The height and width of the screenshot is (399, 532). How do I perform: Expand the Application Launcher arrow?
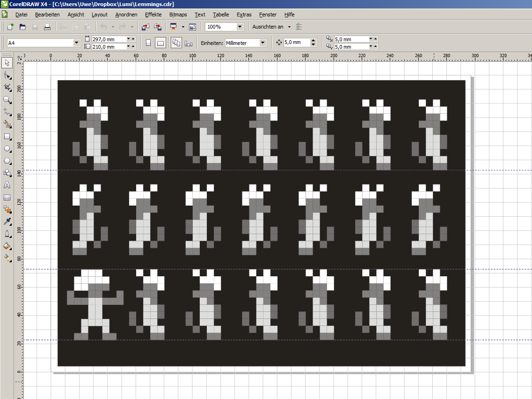tap(183, 27)
